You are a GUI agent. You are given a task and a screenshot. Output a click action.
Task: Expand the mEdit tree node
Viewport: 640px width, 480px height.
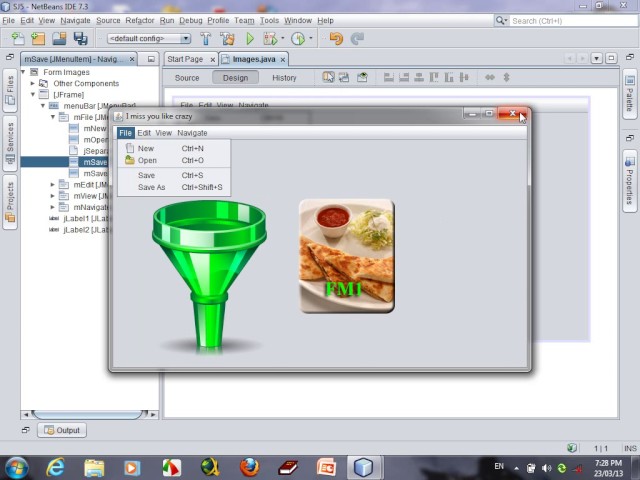point(53,184)
